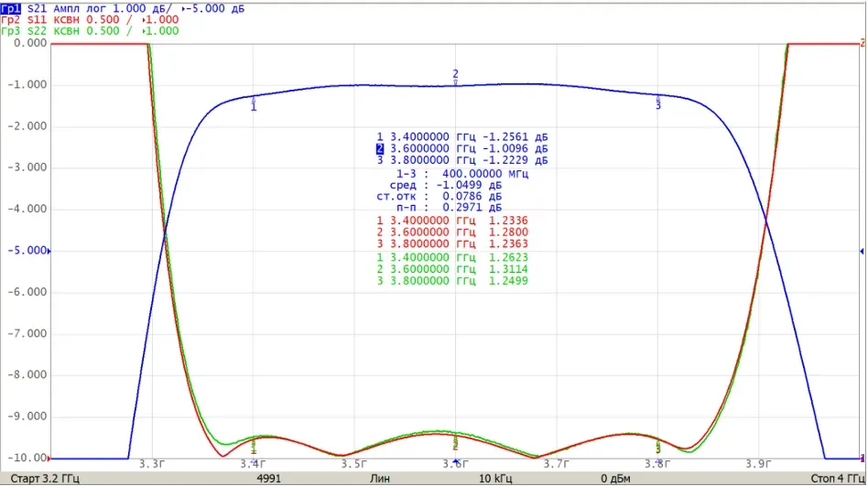Select highlighted marker 2 row in blue table
The width and height of the screenshot is (868, 486).
(462, 148)
